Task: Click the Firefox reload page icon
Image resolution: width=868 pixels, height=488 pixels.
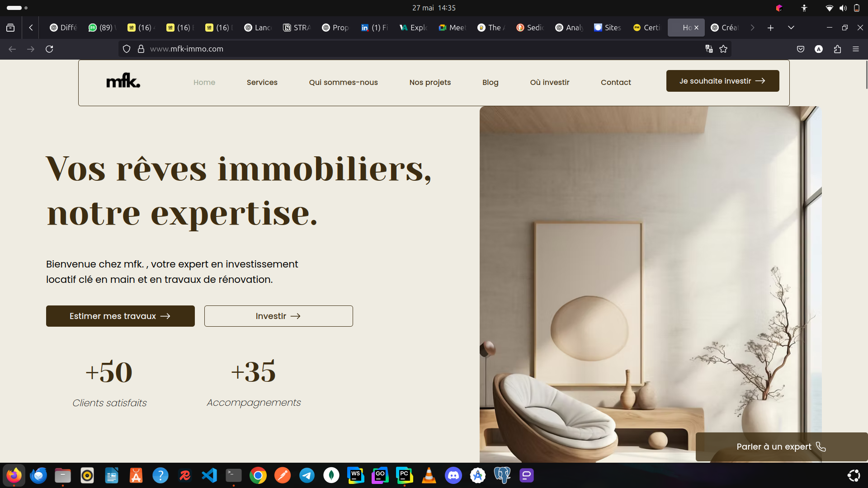Action: click(x=49, y=49)
